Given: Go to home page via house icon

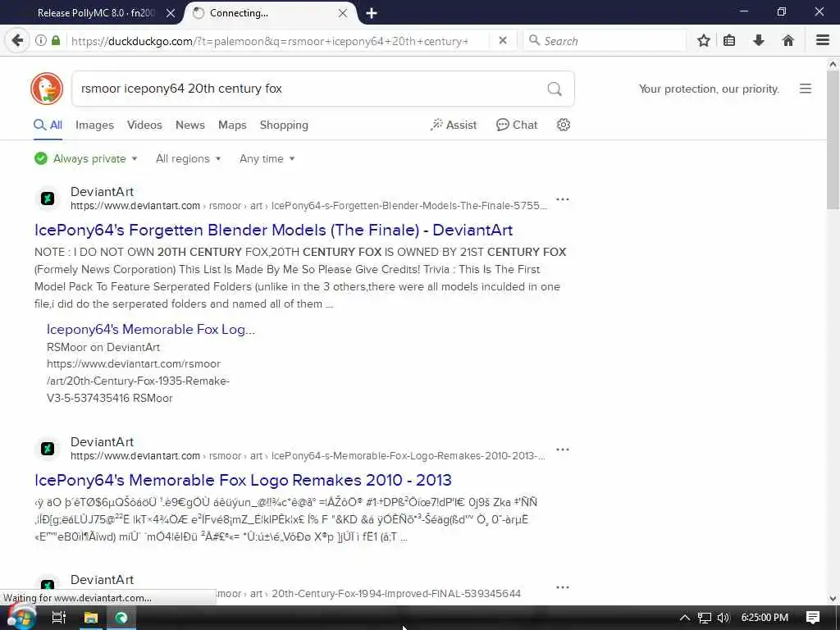Looking at the screenshot, I should coord(788,41).
